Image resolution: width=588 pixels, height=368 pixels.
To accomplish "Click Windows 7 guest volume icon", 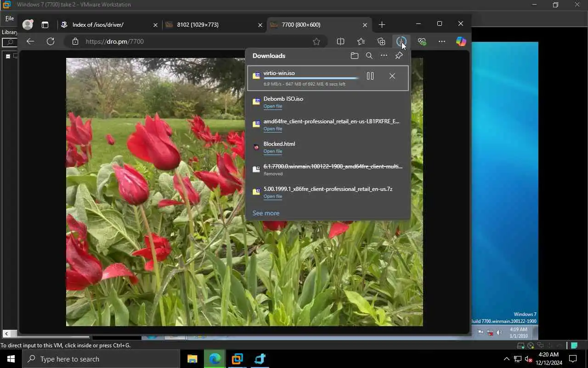I will 499,332.
